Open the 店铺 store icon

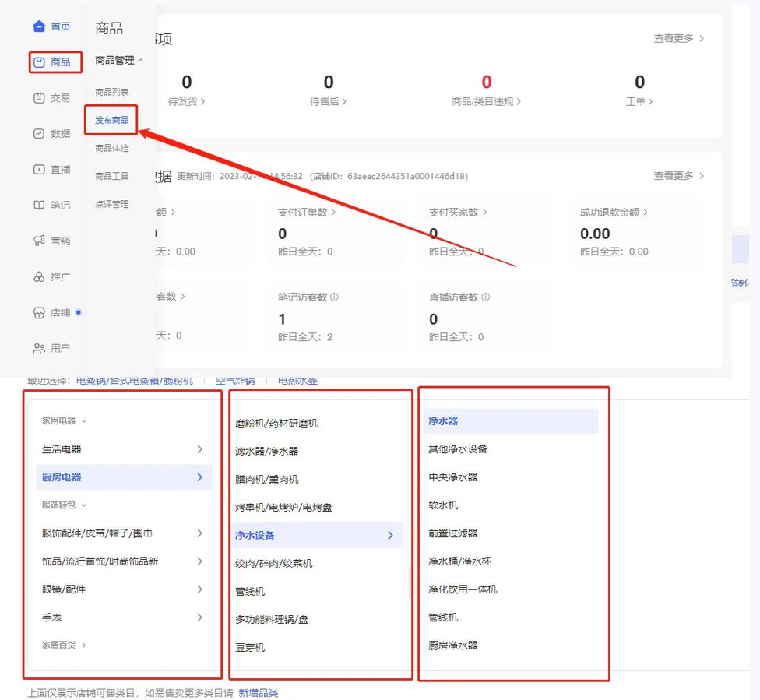tap(39, 313)
